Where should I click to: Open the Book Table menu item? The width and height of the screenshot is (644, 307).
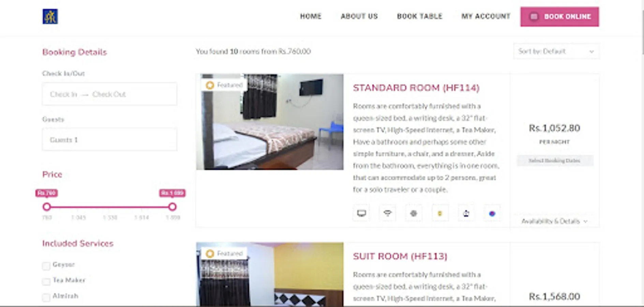(420, 16)
